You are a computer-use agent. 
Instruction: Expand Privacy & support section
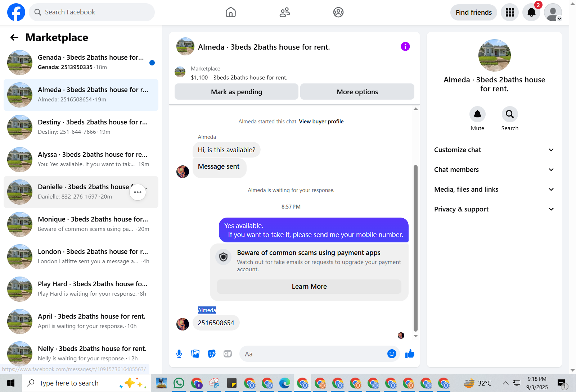(x=494, y=209)
